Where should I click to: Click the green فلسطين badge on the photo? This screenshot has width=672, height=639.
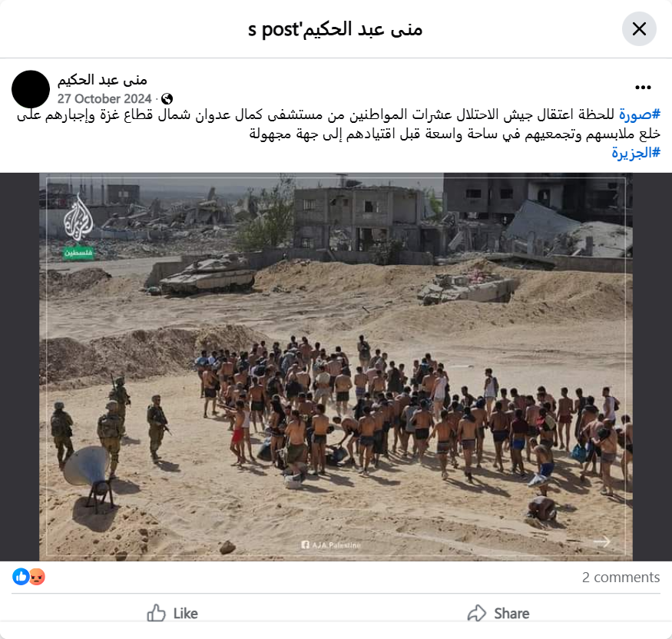(78, 253)
